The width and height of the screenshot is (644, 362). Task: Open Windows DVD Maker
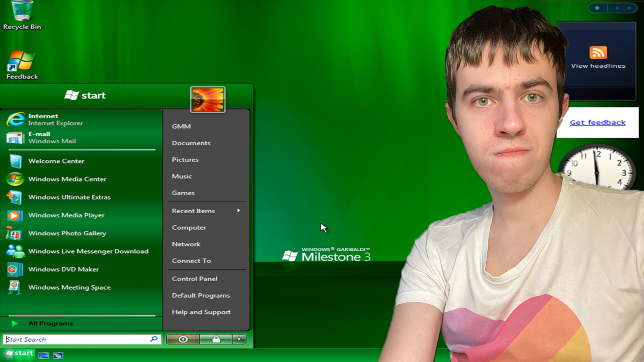click(x=63, y=269)
